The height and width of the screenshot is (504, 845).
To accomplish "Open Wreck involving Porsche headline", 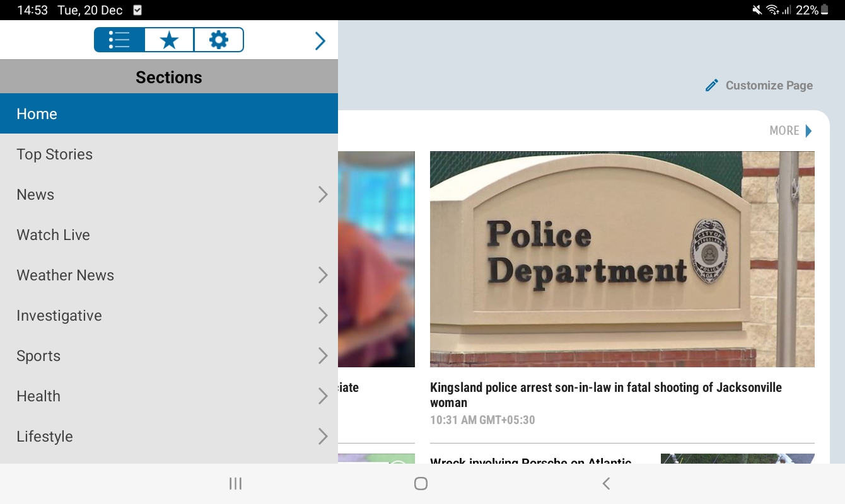I will click(x=530, y=460).
